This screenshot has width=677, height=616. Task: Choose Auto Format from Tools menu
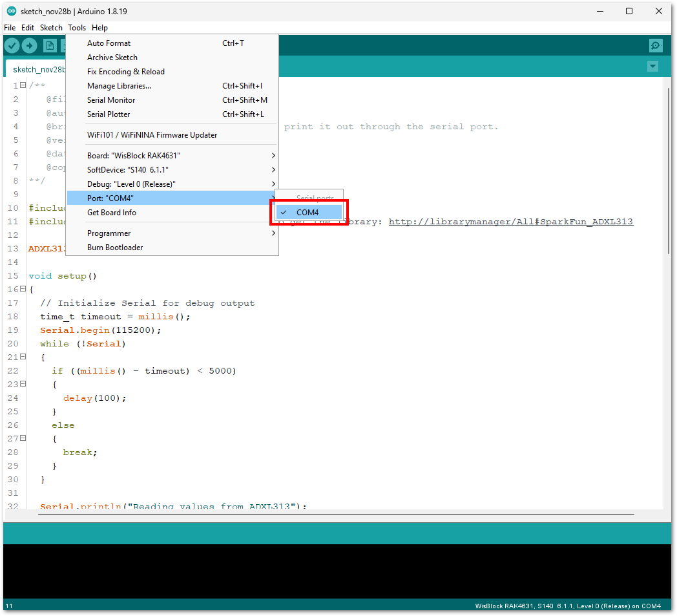172,43
